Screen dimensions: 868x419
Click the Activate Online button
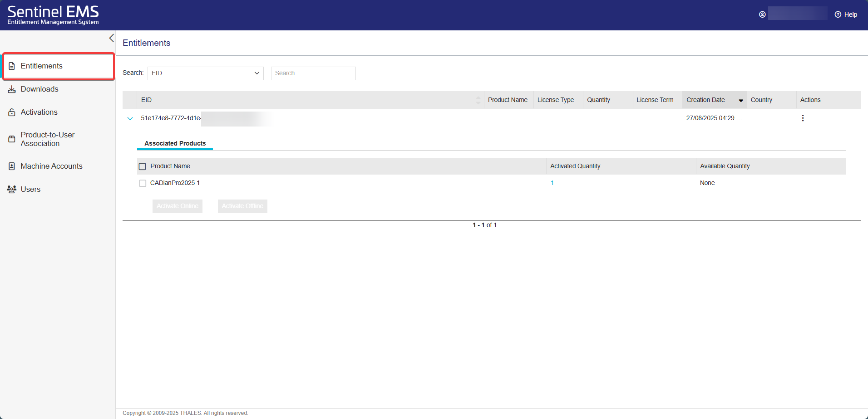coord(178,206)
